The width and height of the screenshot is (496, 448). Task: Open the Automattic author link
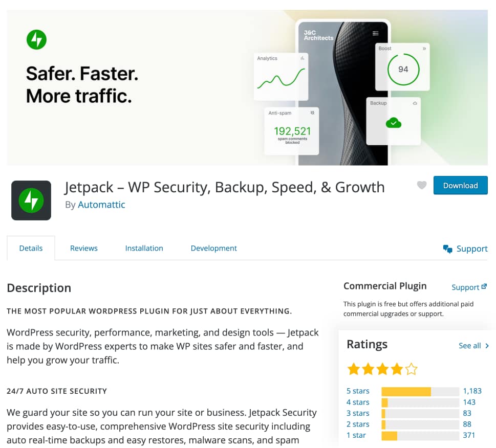coord(101,205)
